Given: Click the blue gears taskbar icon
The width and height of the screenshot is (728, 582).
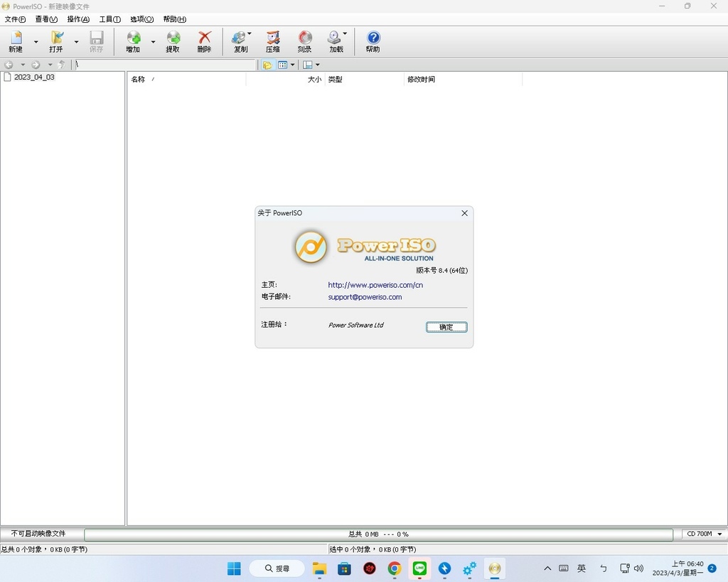Looking at the screenshot, I should (470, 568).
